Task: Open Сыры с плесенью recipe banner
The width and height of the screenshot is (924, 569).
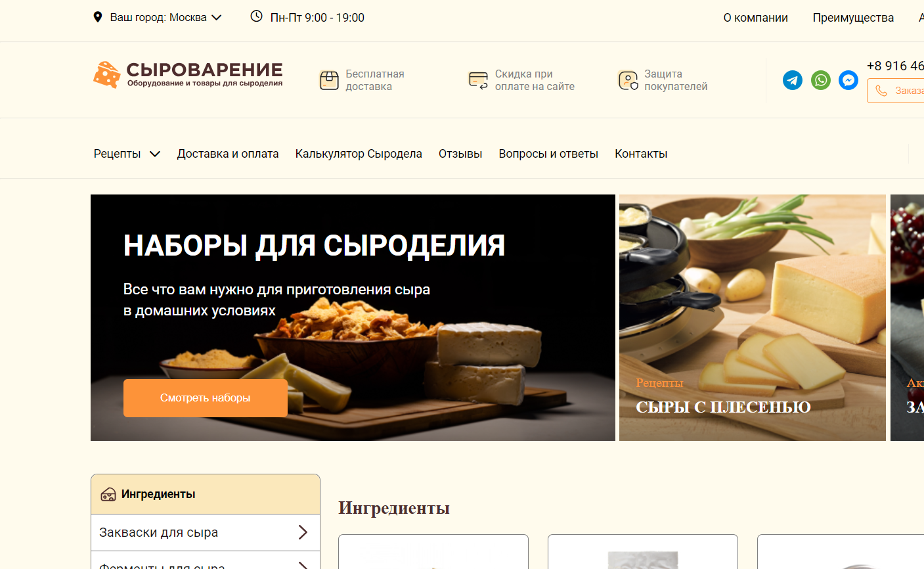Action: pyautogui.click(x=753, y=317)
